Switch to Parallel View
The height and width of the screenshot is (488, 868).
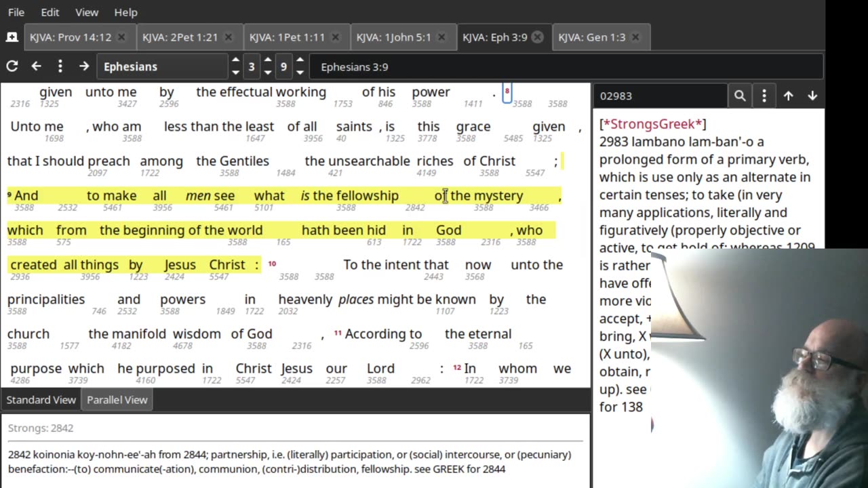point(117,400)
